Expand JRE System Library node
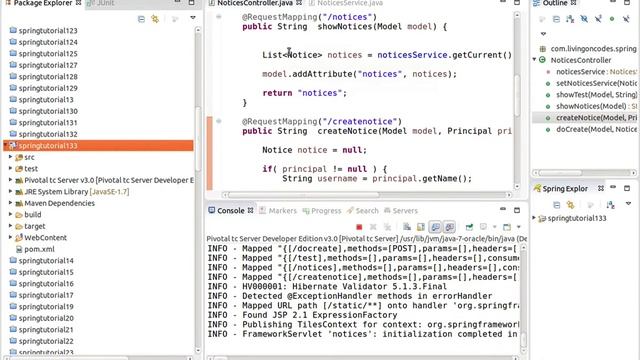Image resolution: width=640 pixels, height=360 pixels. point(10,191)
